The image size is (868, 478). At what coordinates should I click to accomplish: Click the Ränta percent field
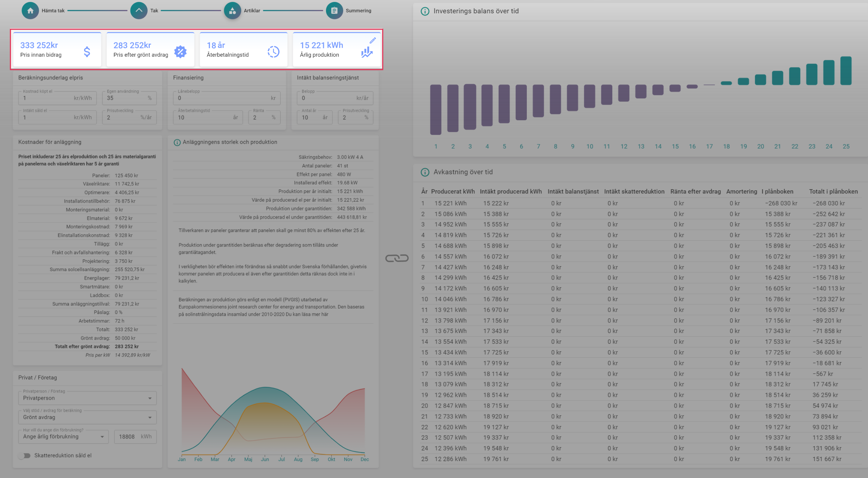coord(265,118)
